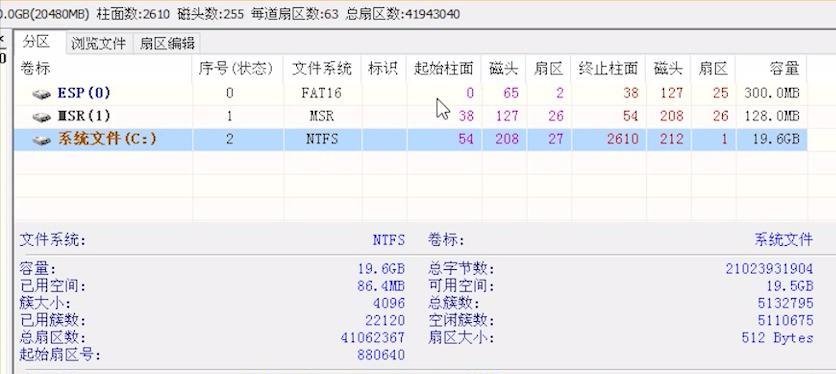Click the 标识 column header
Screen dimensions: 836x374
point(384,68)
